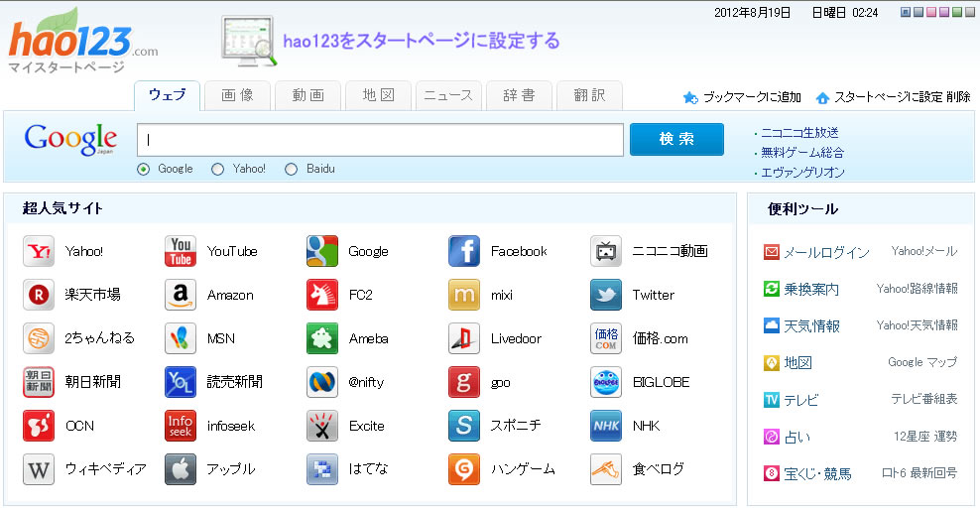The height and width of the screenshot is (511, 980).
Task: Choose the purple theme color swatch
Action: coord(944,12)
